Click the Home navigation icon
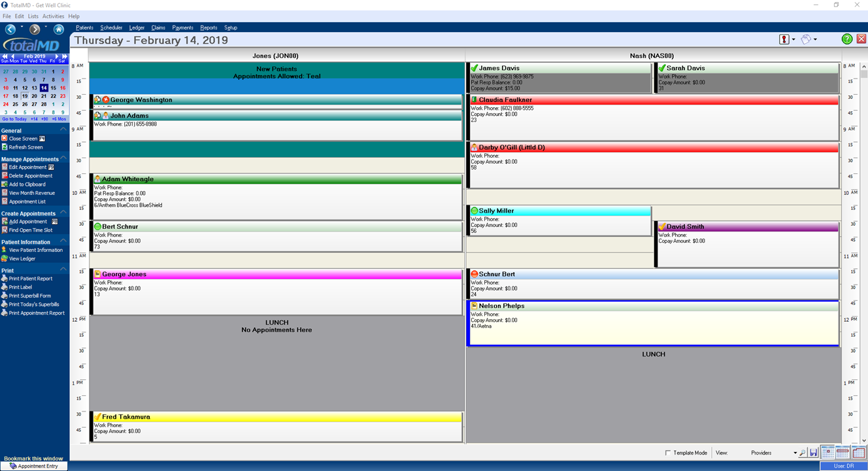 click(x=59, y=29)
